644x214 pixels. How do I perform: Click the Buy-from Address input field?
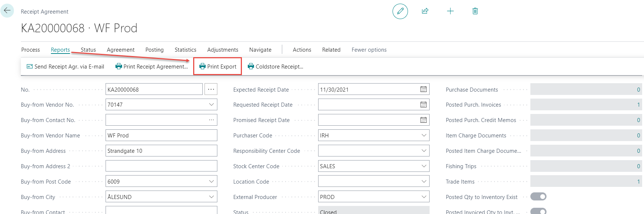161,151
